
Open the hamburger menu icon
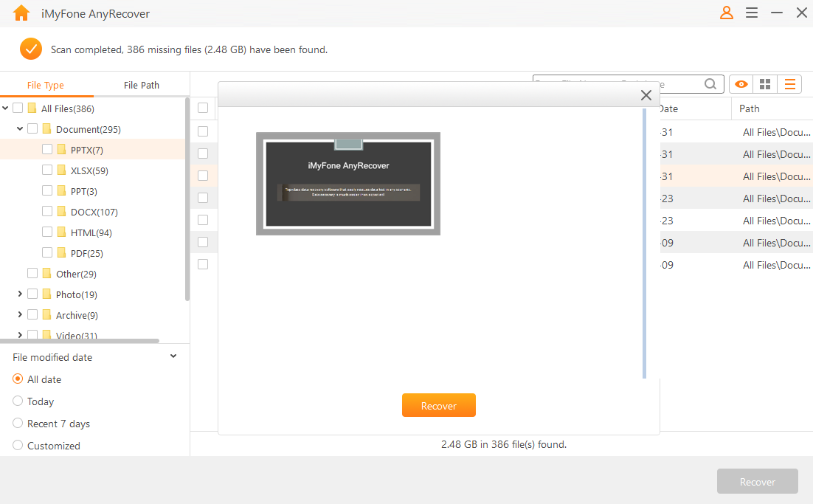coord(751,13)
